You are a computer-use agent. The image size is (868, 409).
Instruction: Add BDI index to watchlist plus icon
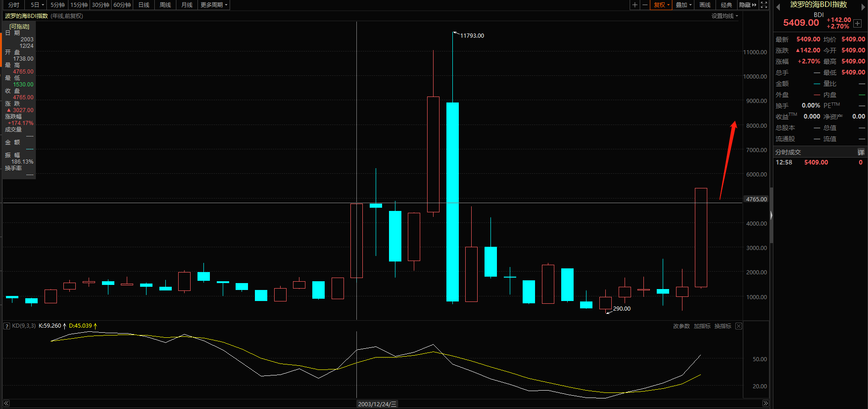pos(857,23)
